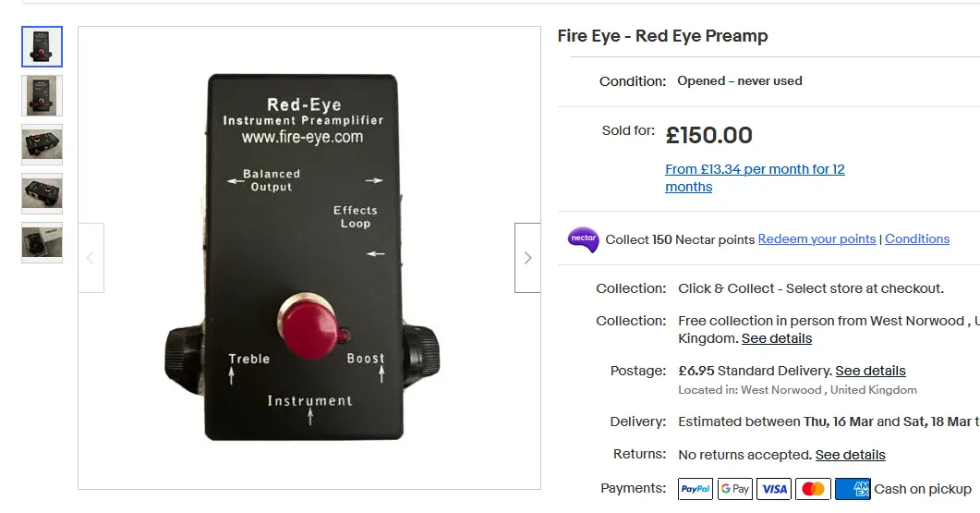
Task: Open Returns 'See details' link
Action: click(x=850, y=455)
